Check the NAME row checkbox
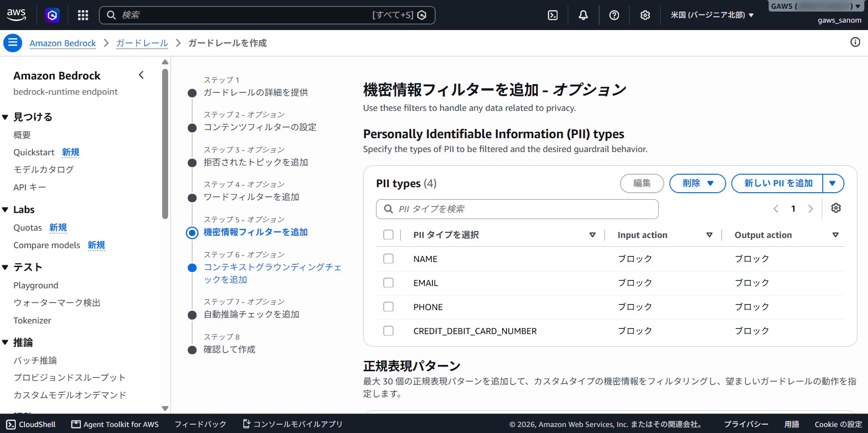Image resolution: width=868 pixels, height=433 pixels. click(x=388, y=259)
